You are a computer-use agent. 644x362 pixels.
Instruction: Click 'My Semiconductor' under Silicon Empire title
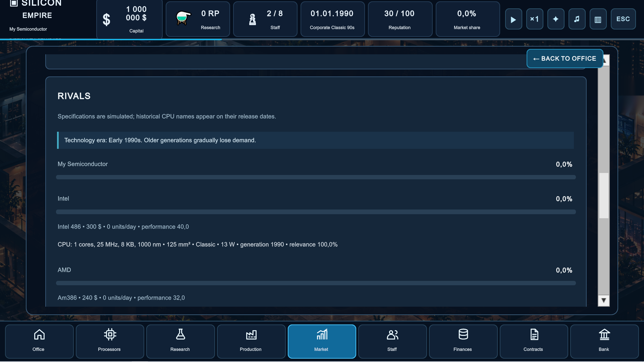click(28, 29)
